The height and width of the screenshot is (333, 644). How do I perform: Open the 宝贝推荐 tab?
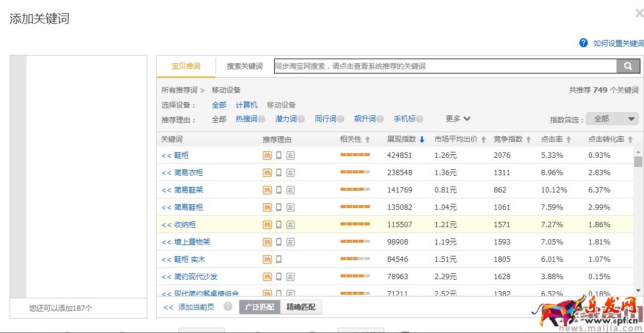[186, 66]
